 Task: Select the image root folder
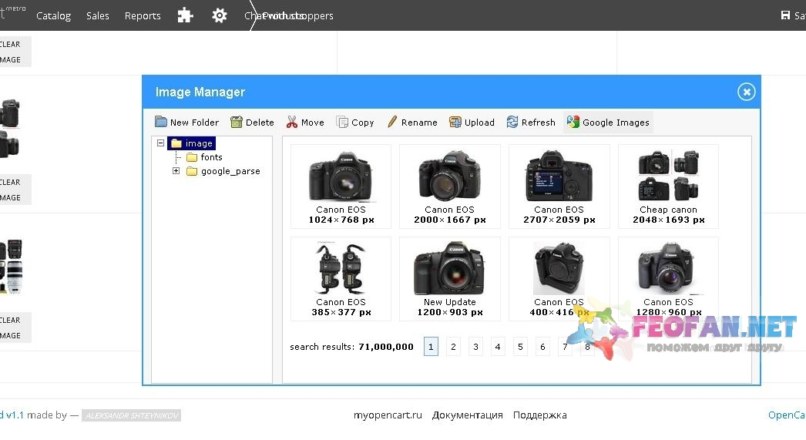[192, 143]
